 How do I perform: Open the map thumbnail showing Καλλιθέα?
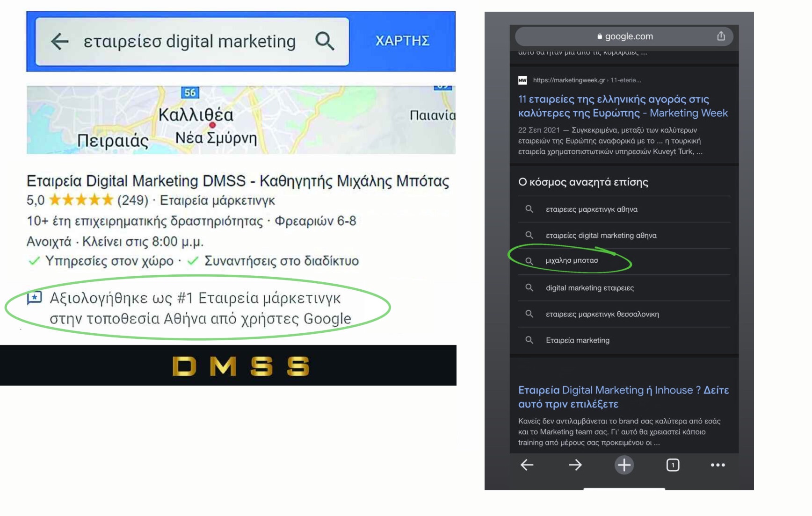(x=241, y=120)
